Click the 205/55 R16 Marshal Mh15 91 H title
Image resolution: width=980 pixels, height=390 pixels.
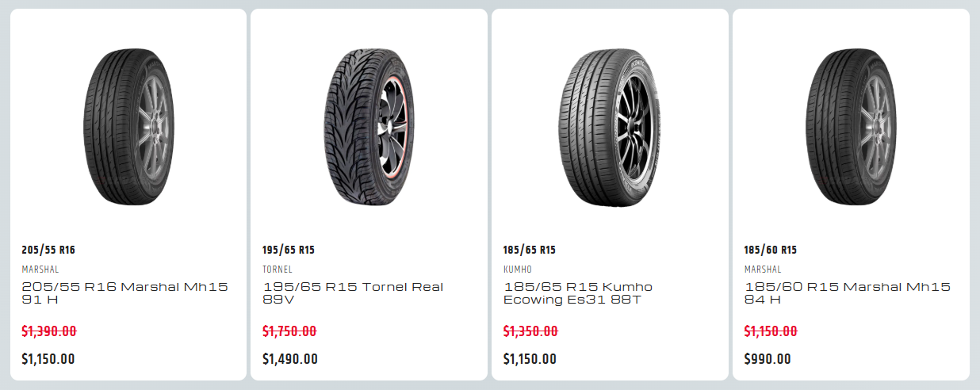[124, 293]
